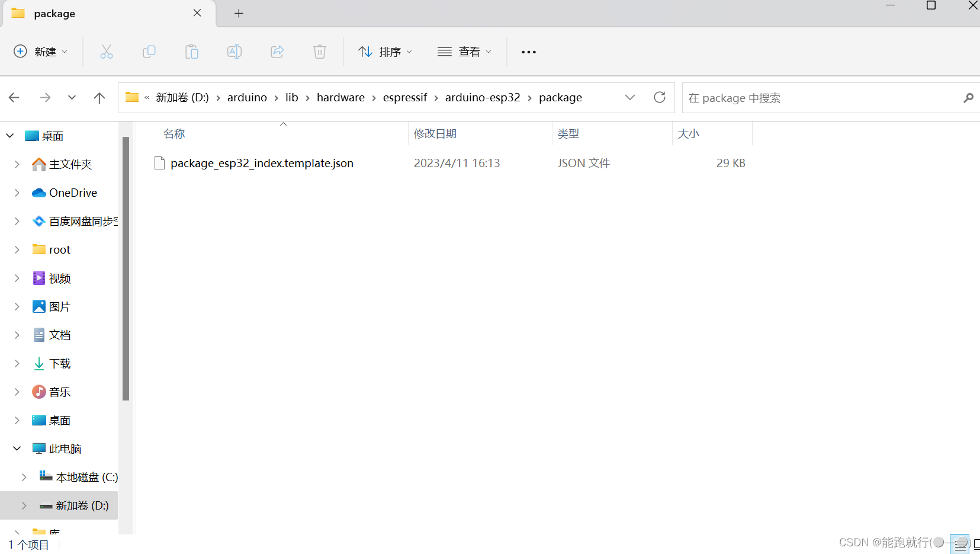Navigate to arduino-esp32 in breadcrumb
This screenshot has height=554, width=980.
point(483,97)
